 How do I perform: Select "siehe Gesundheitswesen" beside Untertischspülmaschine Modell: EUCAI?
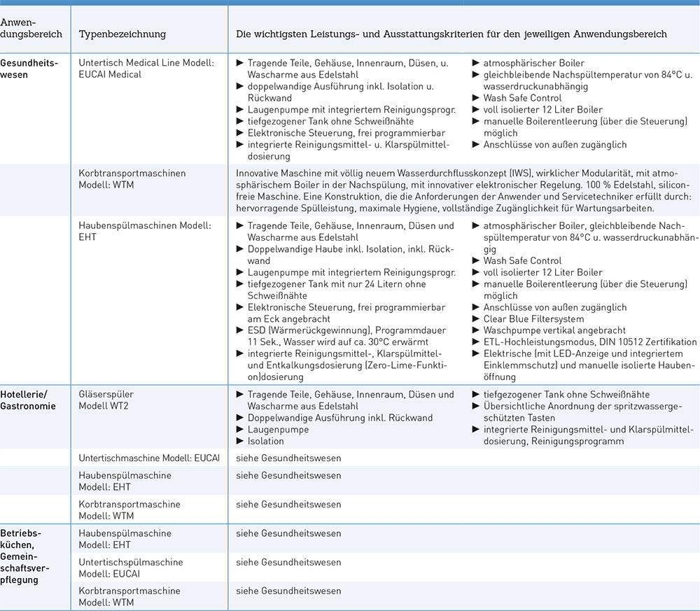(288, 562)
